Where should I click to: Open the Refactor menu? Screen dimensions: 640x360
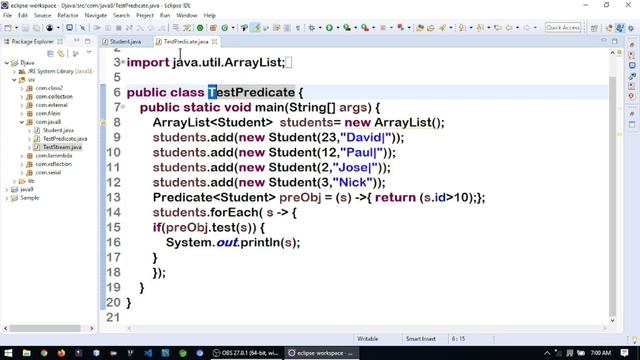click(x=68, y=15)
